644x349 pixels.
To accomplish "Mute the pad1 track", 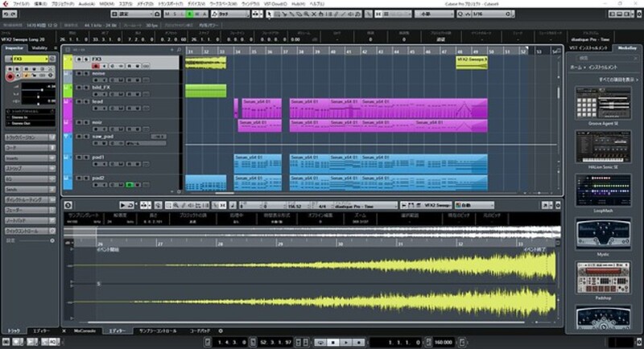I will coord(79,158).
